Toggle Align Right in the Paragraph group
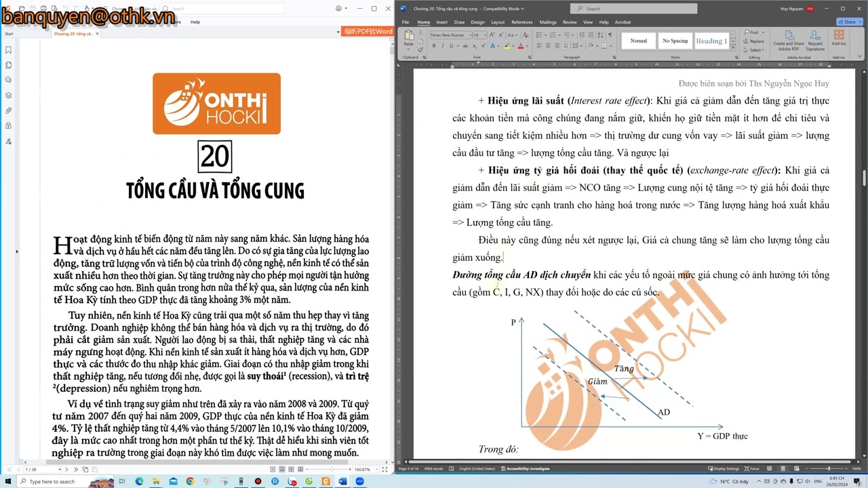Screen dimensions: 868x488 [x=557, y=45]
